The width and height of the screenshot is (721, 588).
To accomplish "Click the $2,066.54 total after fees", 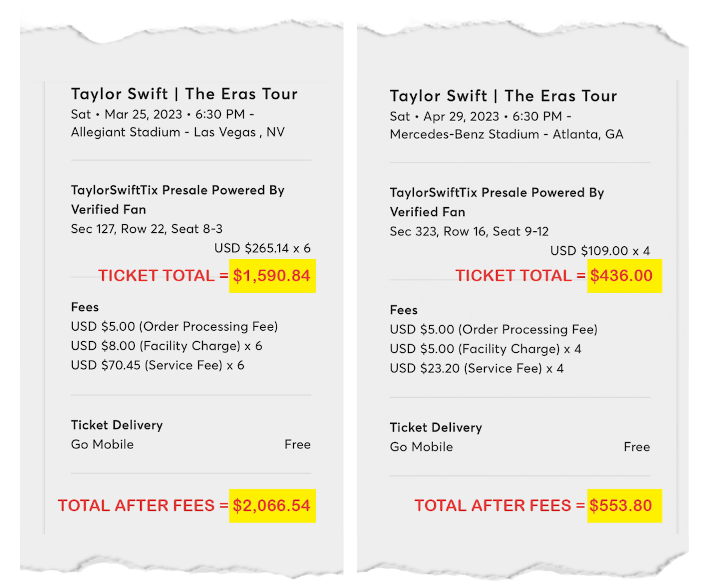I will pyautogui.click(x=272, y=506).
